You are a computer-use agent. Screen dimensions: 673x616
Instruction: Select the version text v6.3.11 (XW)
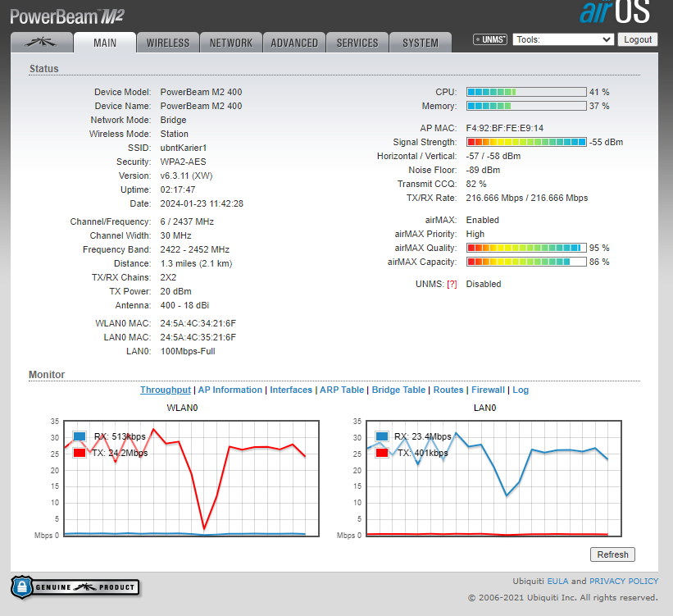[x=186, y=176]
